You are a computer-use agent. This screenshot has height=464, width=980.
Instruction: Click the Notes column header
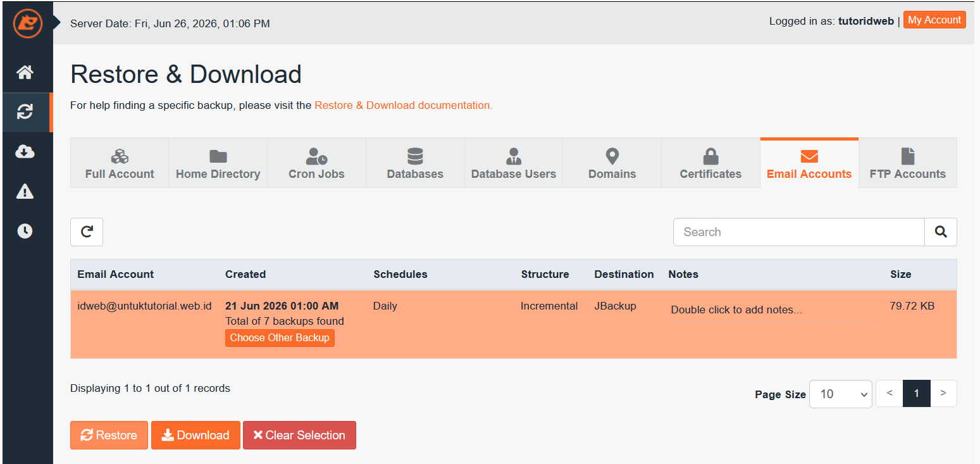click(683, 274)
